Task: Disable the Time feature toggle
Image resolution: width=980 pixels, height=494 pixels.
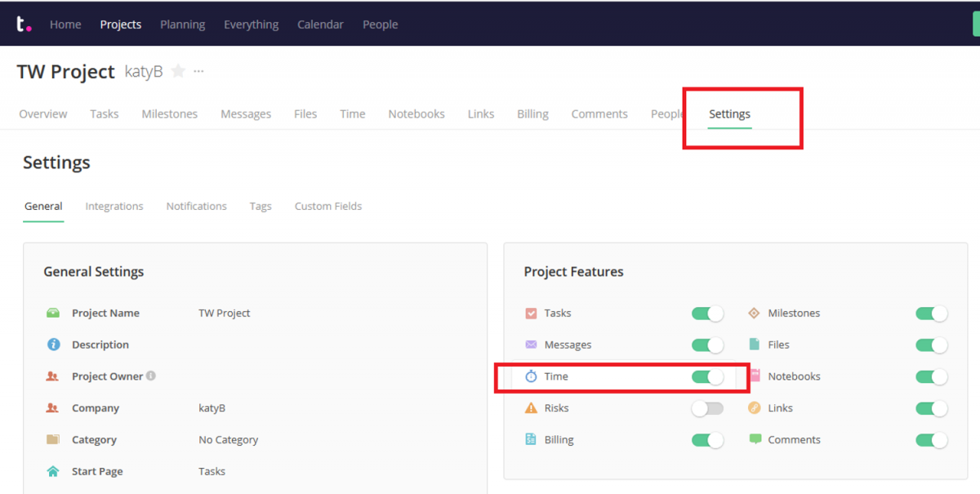Action: pos(707,376)
